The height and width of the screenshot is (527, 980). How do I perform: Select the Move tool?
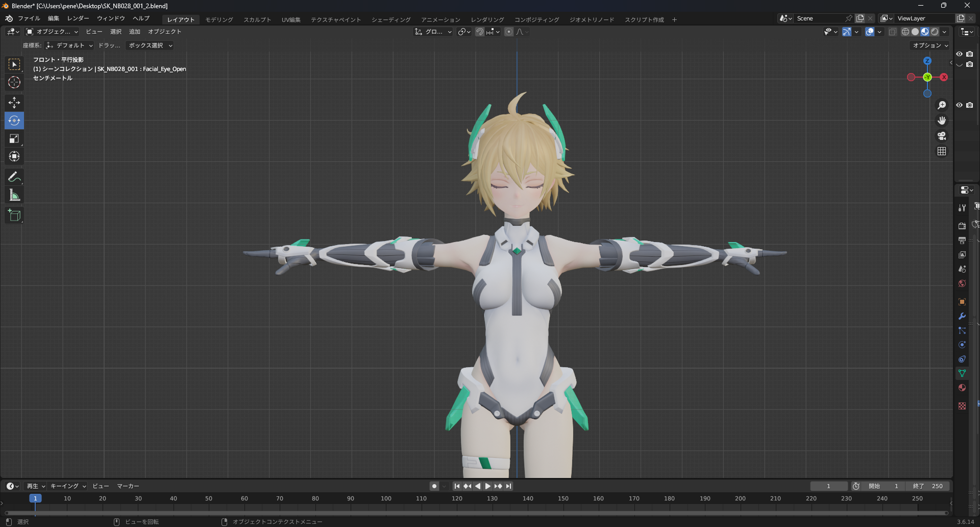(x=14, y=103)
